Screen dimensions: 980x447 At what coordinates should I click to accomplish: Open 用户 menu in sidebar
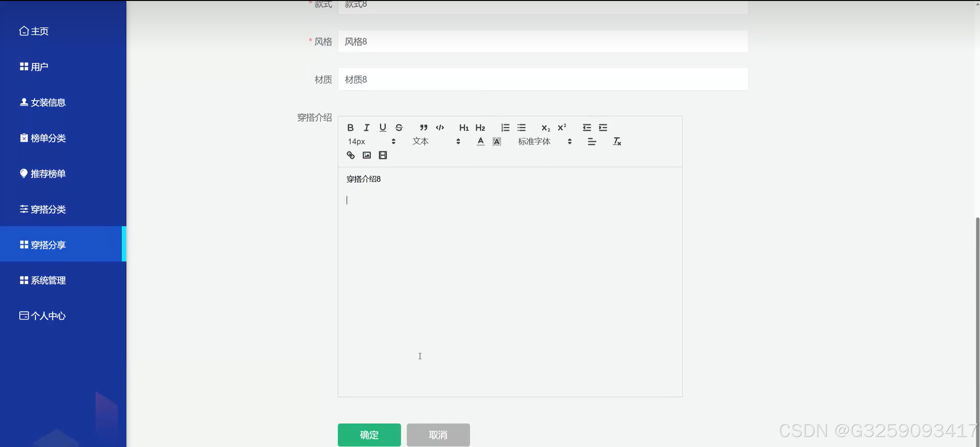coord(63,67)
